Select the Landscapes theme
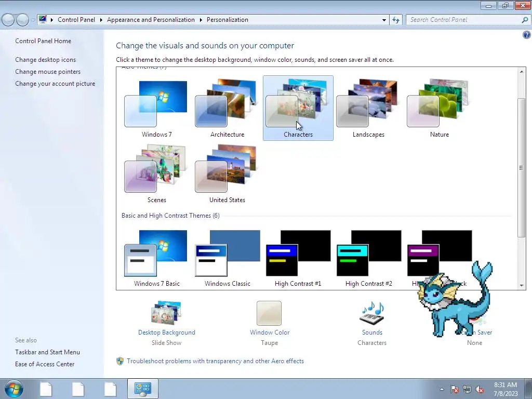Screen dimensions: 532x399 click(x=368, y=108)
